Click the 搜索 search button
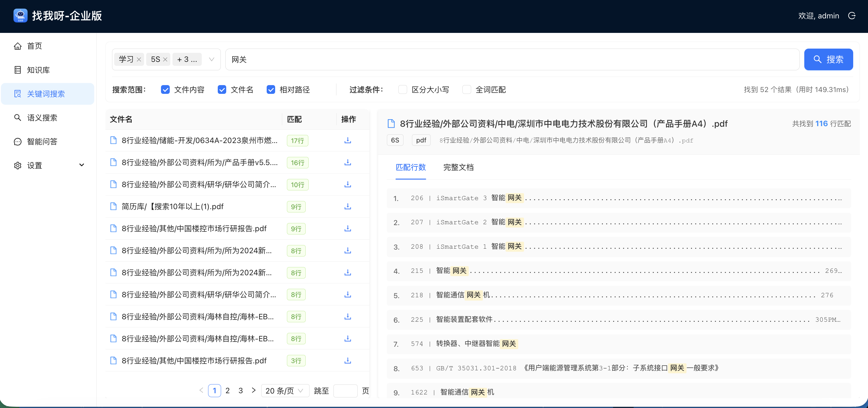Viewport: 868px width, 408px height. click(828, 59)
